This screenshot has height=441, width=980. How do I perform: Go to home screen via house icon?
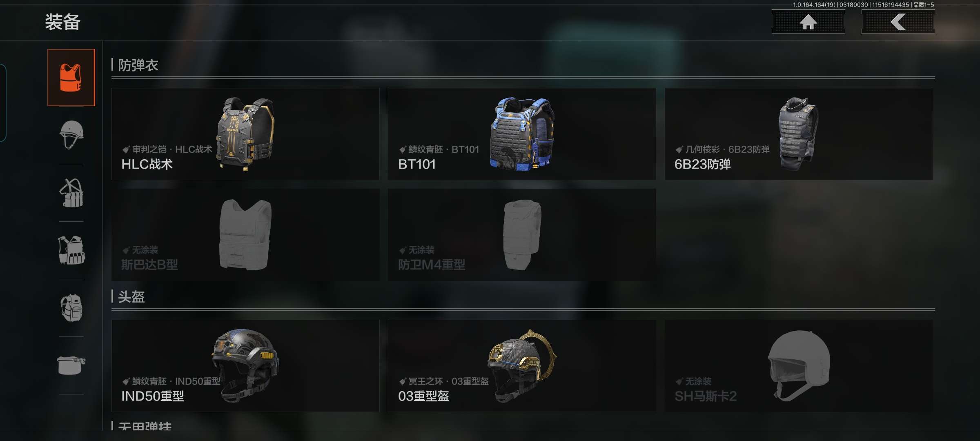click(x=808, y=22)
